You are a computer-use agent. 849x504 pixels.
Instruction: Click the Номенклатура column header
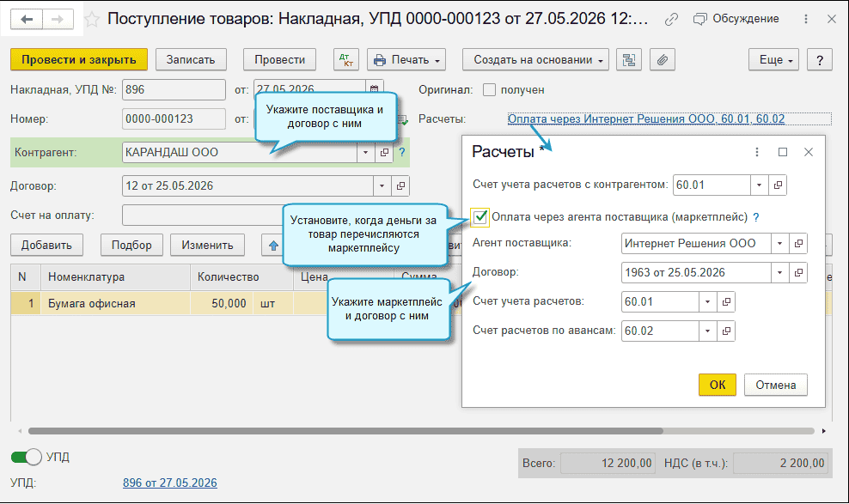pos(115,276)
